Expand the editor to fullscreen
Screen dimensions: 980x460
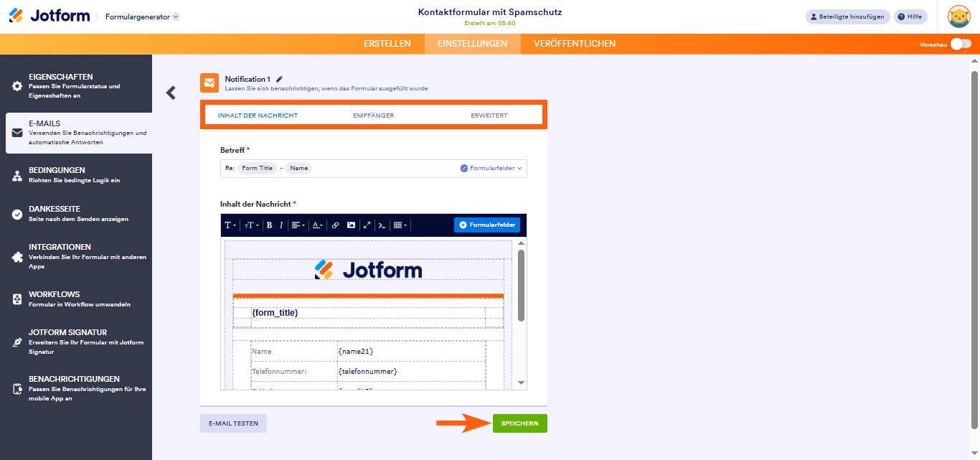coord(367,225)
